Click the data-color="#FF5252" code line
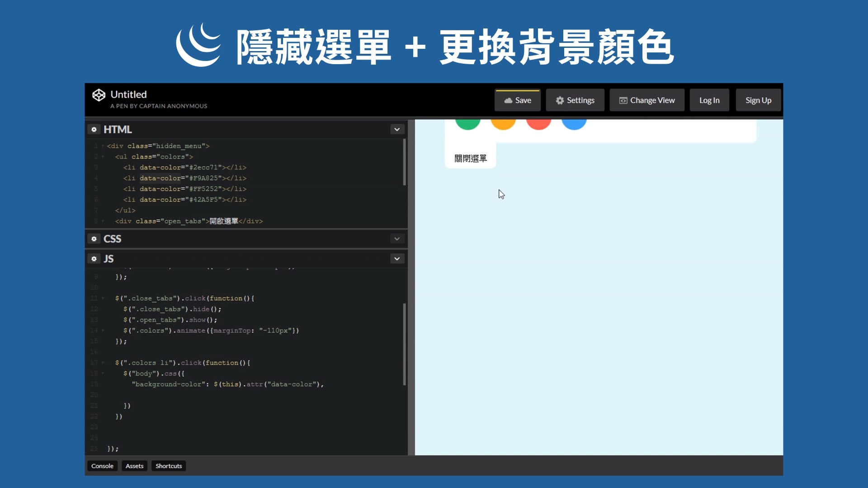Image resolution: width=868 pixels, height=488 pixels. (x=185, y=189)
